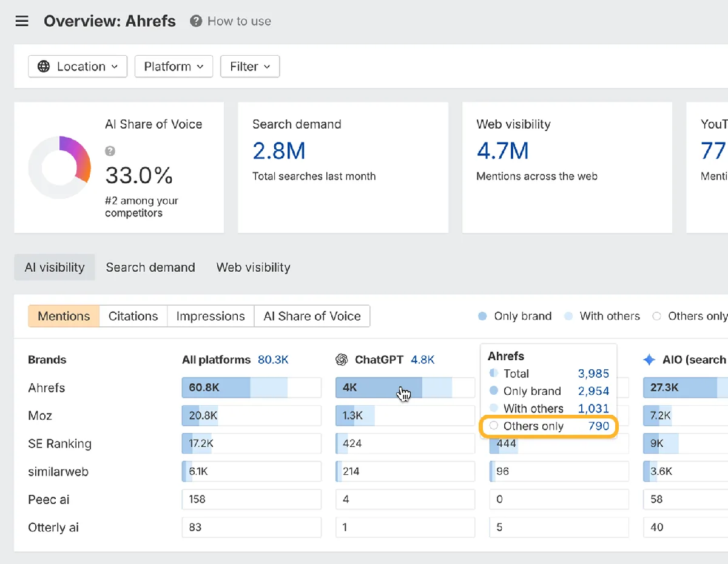Click the Brands column header
The width and height of the screenshot is (728, 564).
tap(47, 360)
